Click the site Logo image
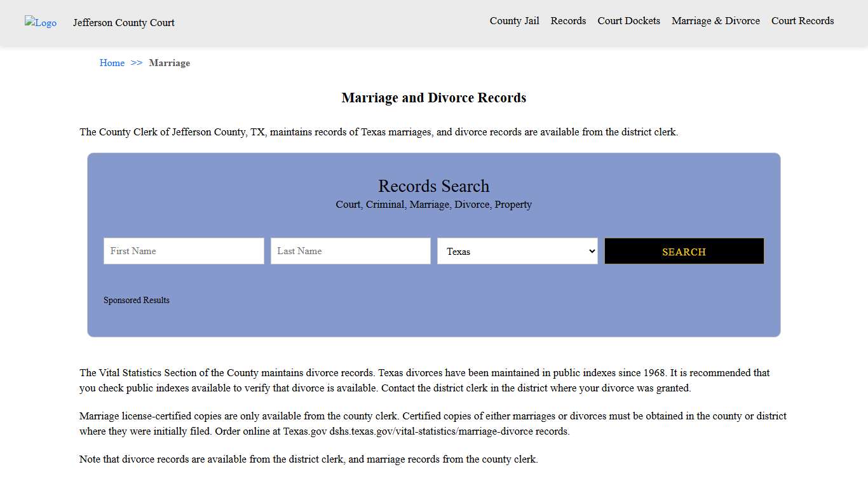The image size is (868, 488). [40, 23]
